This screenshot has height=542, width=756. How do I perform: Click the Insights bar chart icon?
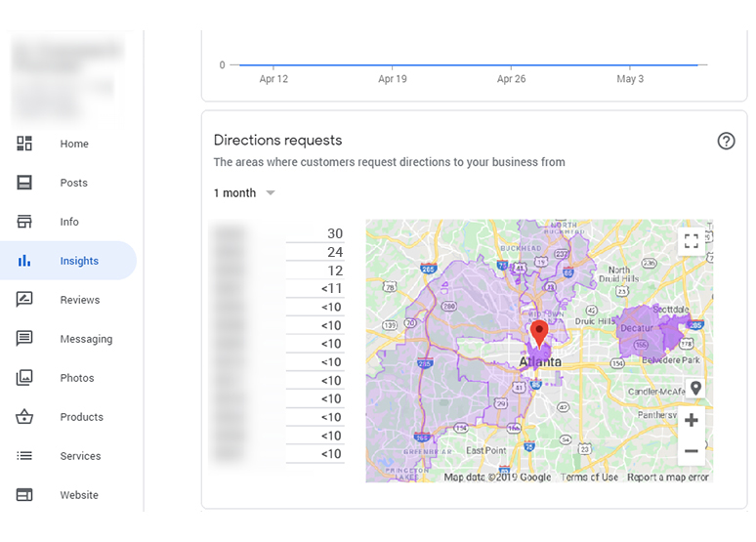[x=24, y=261]
